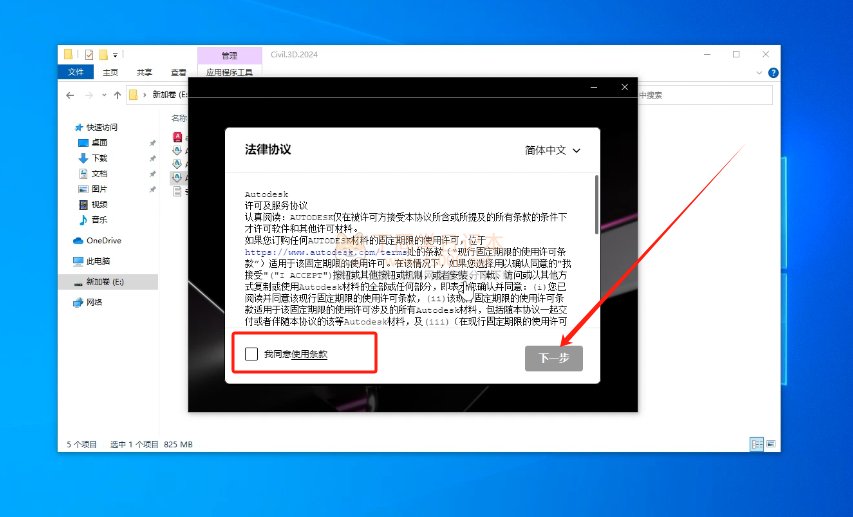Go back in Explorer navigation
Screen dimensions: 853x517
70,95
